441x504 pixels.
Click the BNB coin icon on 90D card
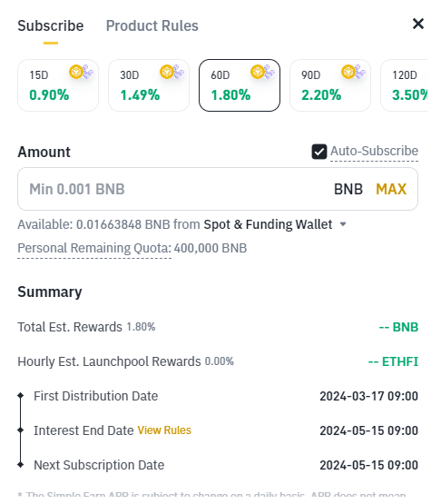(348, 72)
